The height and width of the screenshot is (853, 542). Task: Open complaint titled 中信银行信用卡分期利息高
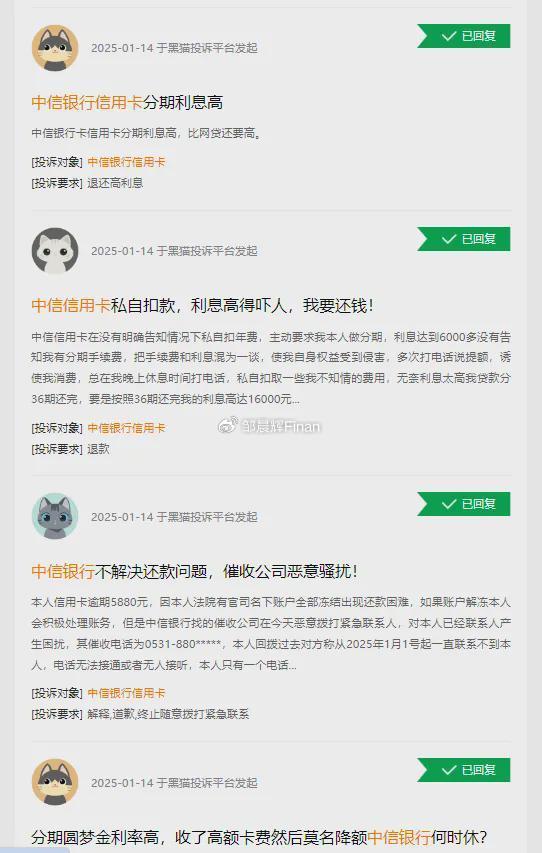(127, 102)
